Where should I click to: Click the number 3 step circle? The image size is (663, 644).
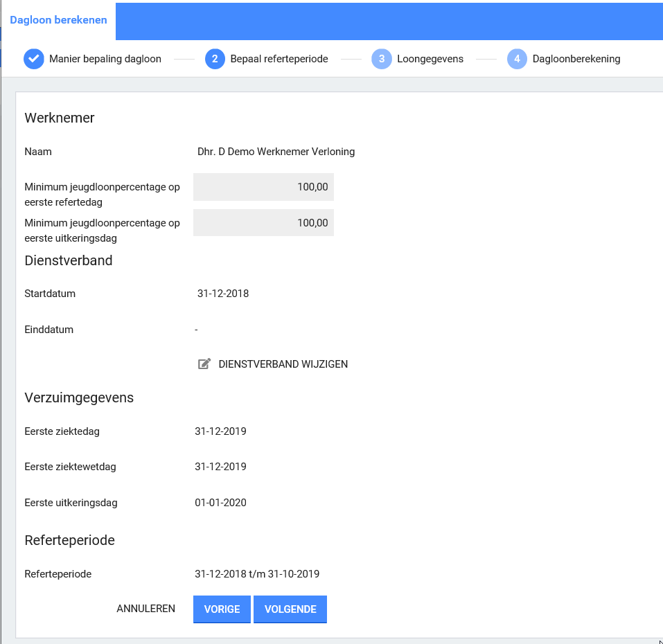pos(382,59)
